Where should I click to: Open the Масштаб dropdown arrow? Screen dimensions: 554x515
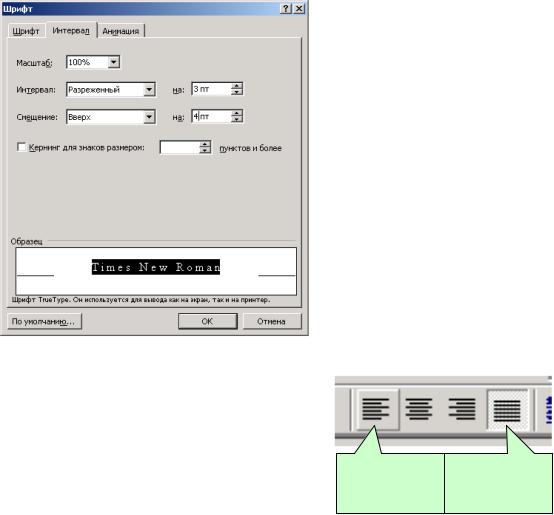click(114, 63)
